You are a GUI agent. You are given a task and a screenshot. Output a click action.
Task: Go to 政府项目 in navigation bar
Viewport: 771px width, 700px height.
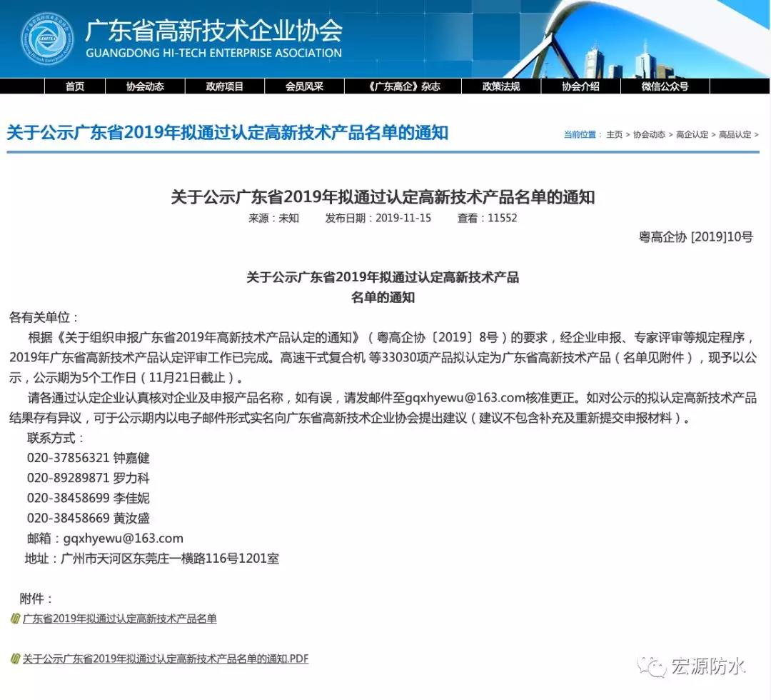coord(225,86)
